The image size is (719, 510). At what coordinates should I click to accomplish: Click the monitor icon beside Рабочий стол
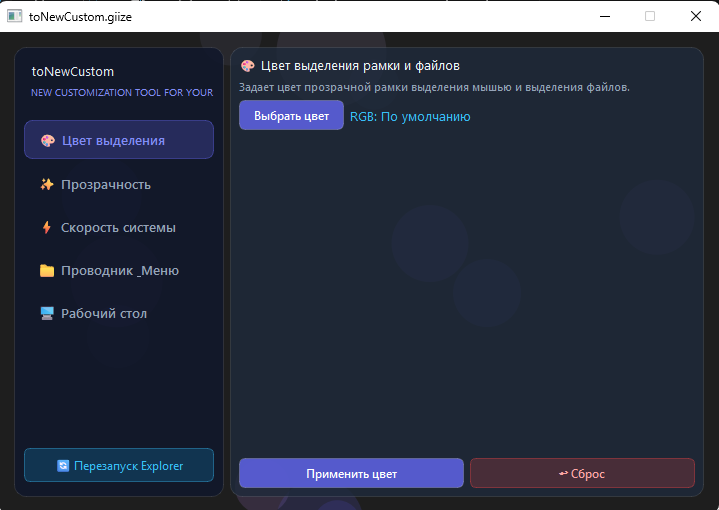(47, 314)
